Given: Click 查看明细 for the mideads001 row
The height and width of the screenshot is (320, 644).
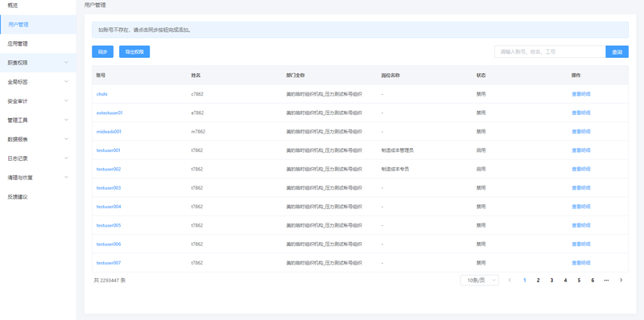Looking at the screenshot, I should [x=581, y=132].
